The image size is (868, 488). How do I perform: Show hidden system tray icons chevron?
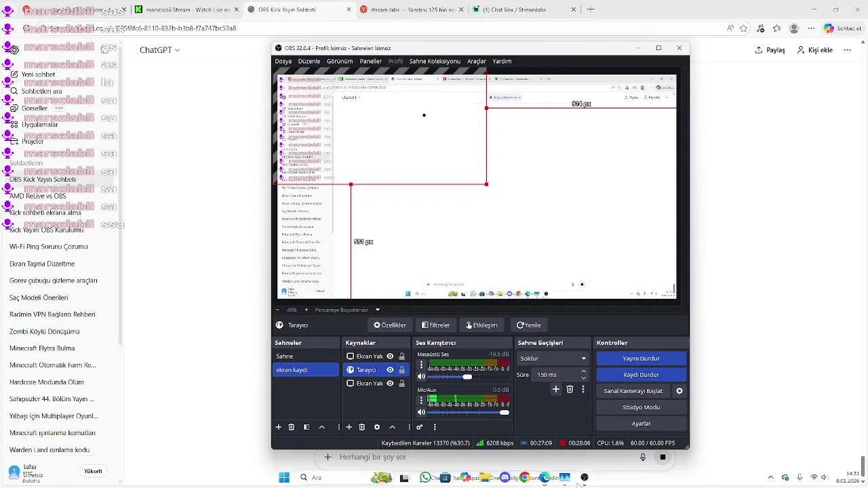pyautogui.click(x=770, y=477)
